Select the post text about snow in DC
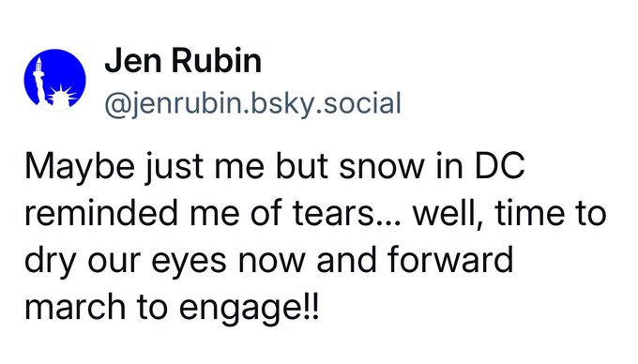Screen dimensions: 638x364 315,236
